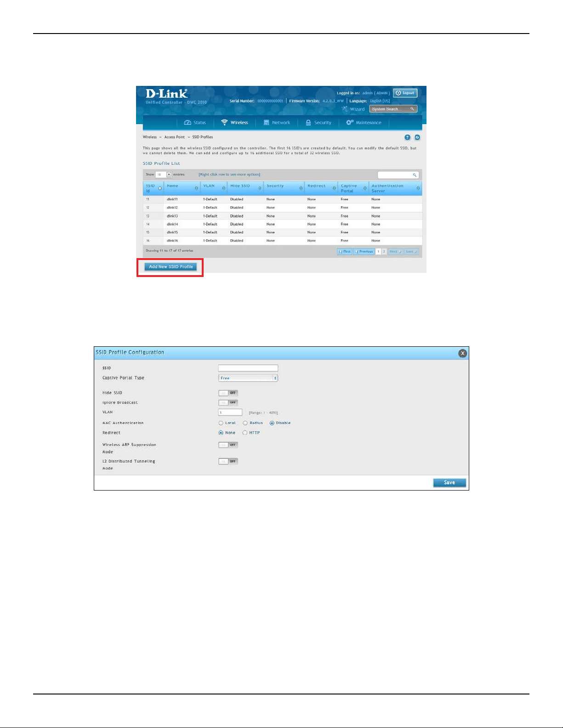563x728 pixels.
Task: Close the SSID Profile Configuration dialog
Action: 463,353
